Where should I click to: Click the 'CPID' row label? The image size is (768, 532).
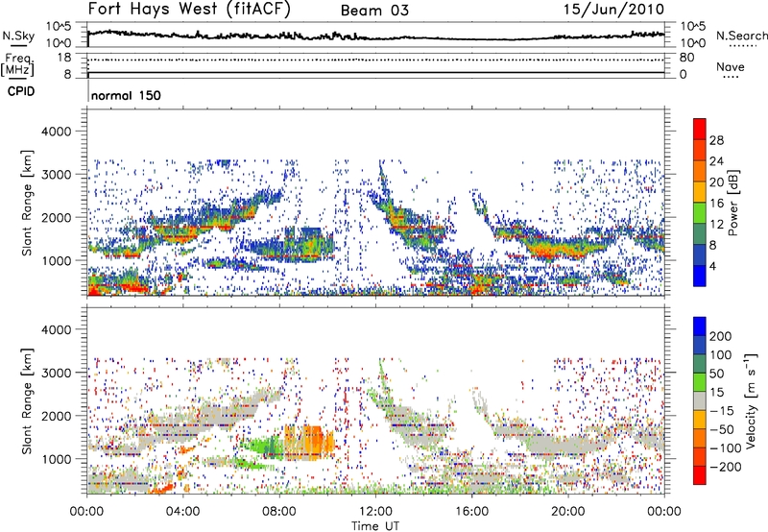(x=21, y=91)
